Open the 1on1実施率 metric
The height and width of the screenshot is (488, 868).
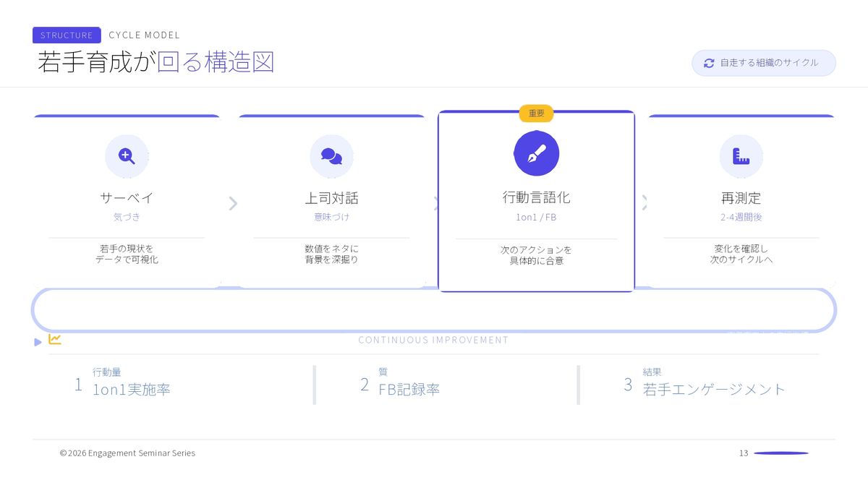point(132,390)
